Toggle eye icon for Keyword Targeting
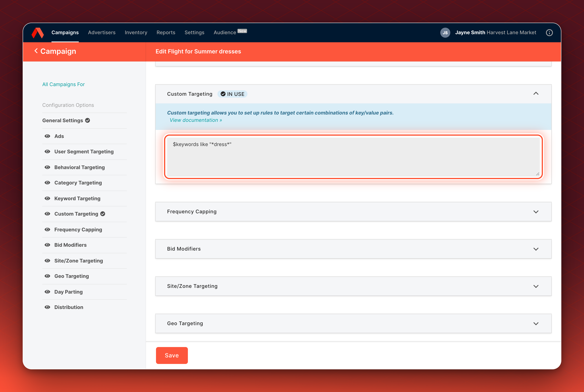This screenshot has width=584, height=392. click(x=47, y=198)
